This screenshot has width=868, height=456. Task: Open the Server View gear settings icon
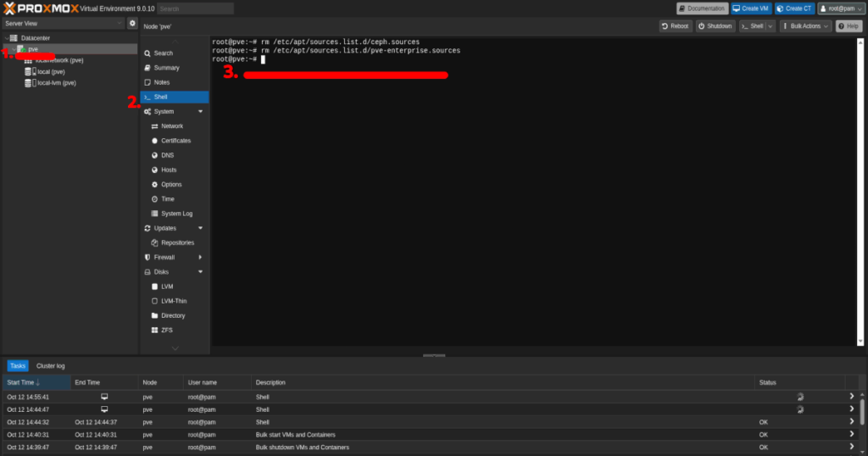[x=132, y=24]
